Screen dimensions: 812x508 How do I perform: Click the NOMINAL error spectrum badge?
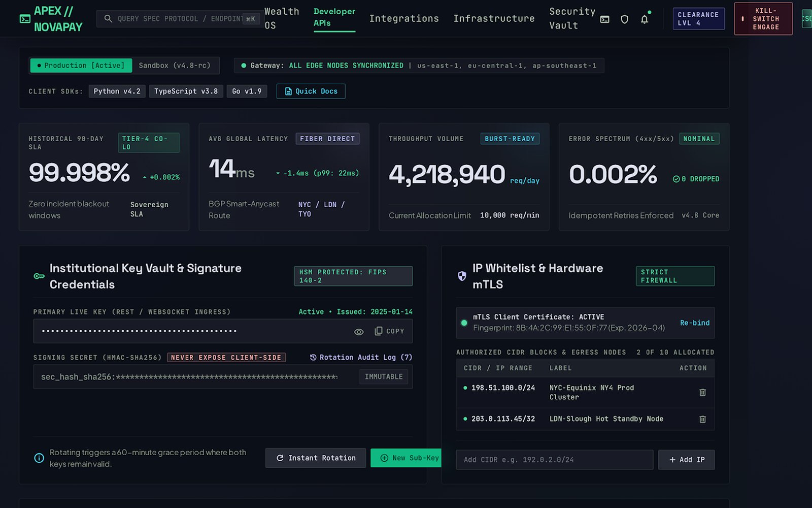click(699, 139)
